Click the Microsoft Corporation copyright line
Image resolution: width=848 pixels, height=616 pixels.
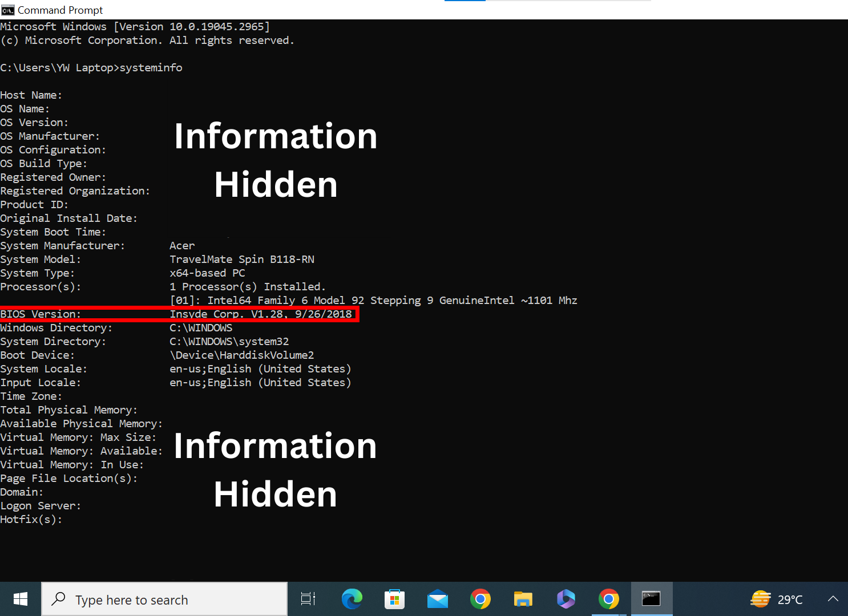tap(147, 40)
